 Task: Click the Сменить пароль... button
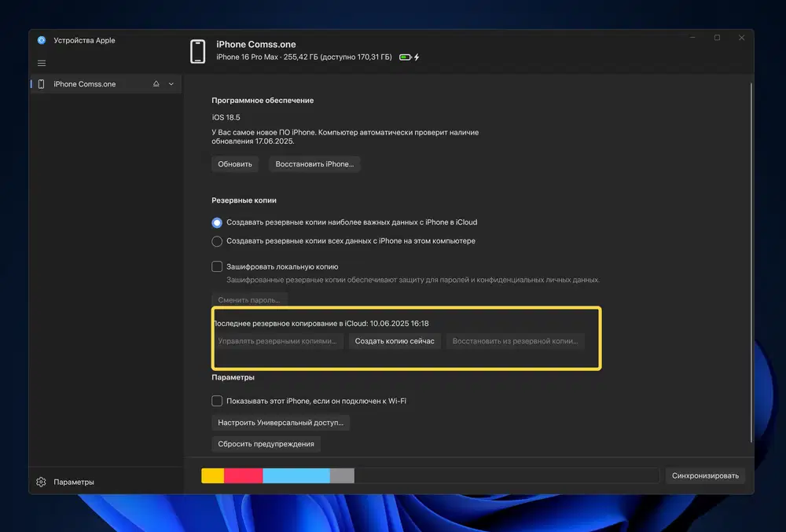click(x=248, y=299)
